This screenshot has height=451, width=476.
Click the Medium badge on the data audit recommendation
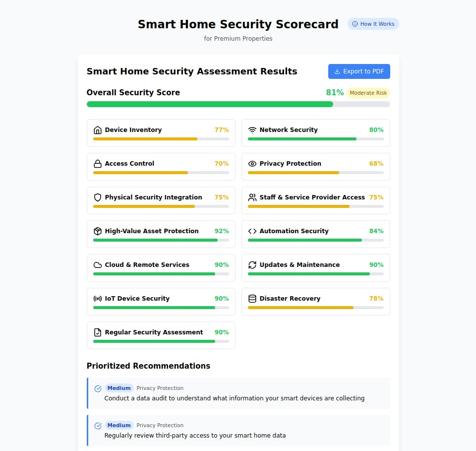119,388
